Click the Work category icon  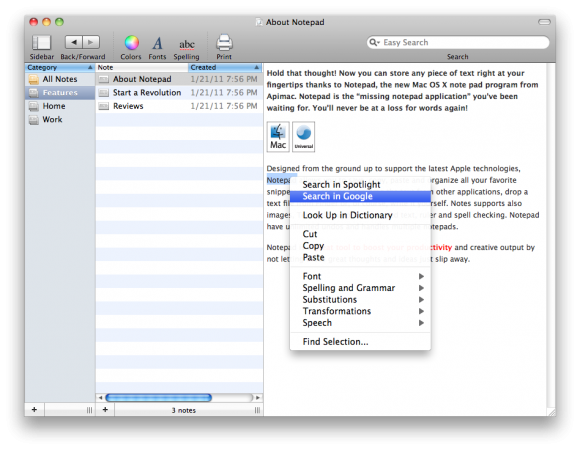click(x=34, y=120)
